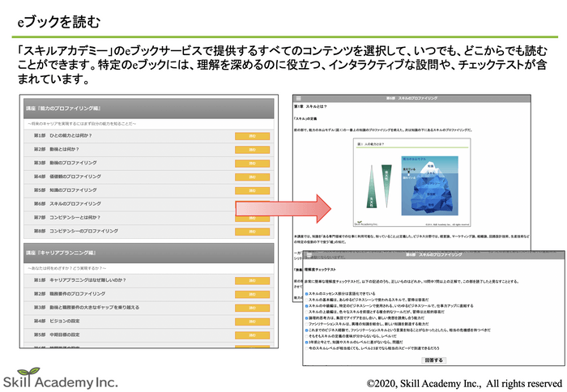Viewport: 567px width, 392px height.
Task: Click row title 第8部 コンピテンシーのプロファイリング
Action: (x=76, y=231)
